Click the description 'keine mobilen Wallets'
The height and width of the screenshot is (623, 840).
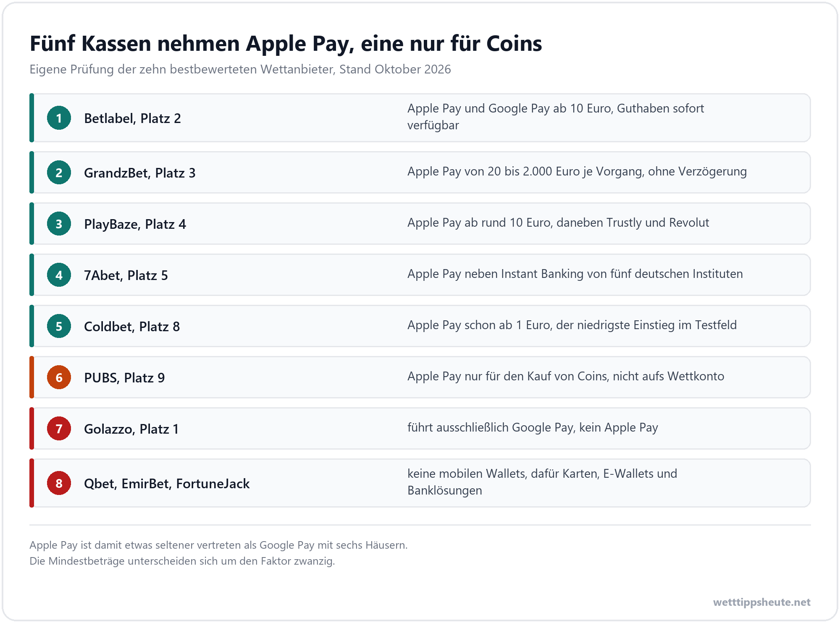click(x=542, y=482)
